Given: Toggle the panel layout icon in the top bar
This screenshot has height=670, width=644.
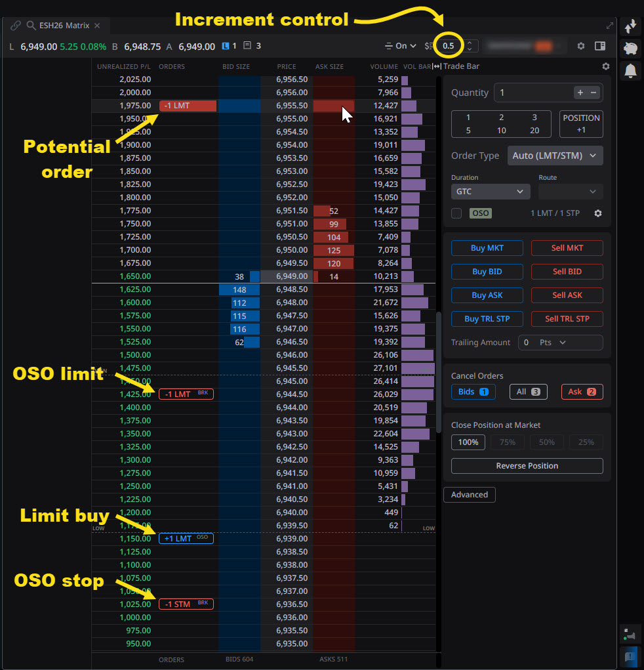Looking at the screenshot, I should (599, 46).
